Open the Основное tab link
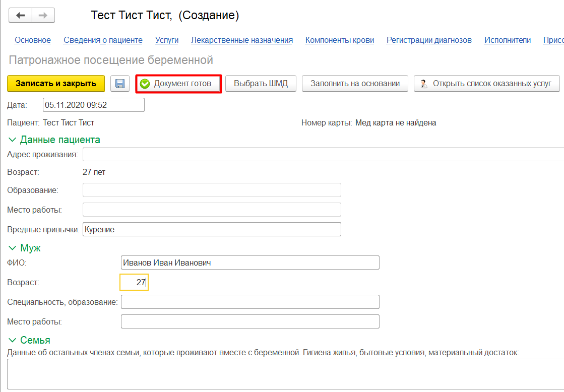The height and width of the screenshot is (392, 564). [x=33, y=40]
